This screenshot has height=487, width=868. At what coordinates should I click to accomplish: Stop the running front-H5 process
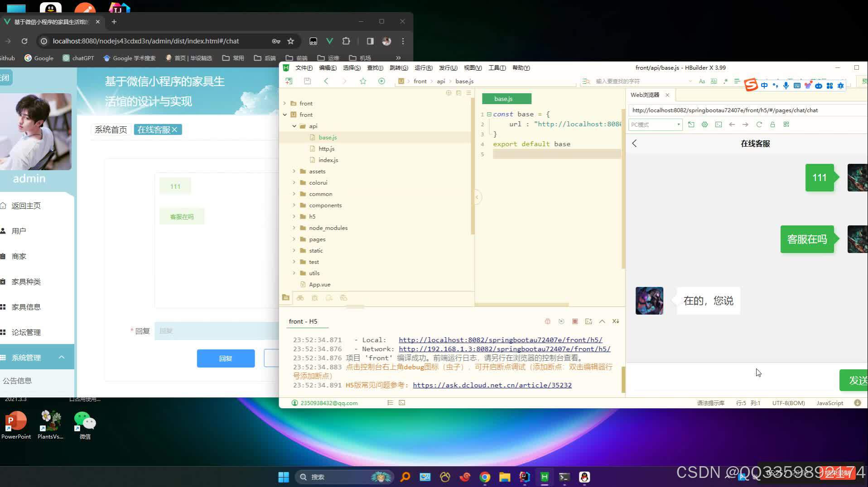tap(575, 321)
